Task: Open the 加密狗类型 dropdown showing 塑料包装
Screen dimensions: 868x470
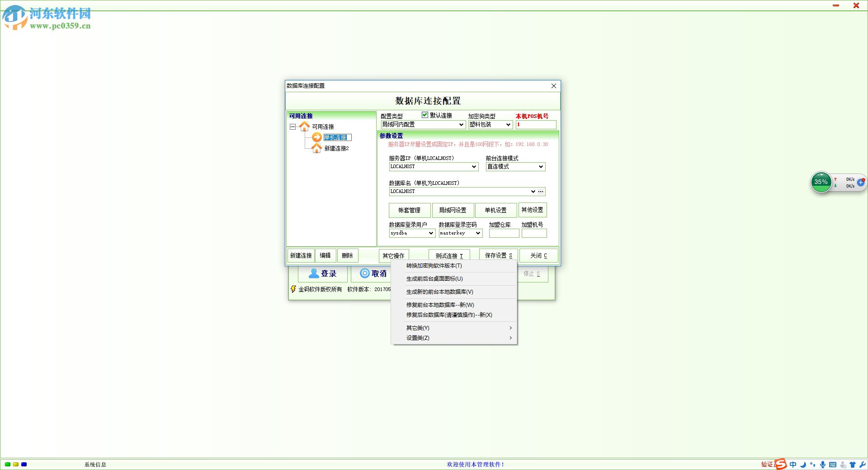Action: (508, 125)
